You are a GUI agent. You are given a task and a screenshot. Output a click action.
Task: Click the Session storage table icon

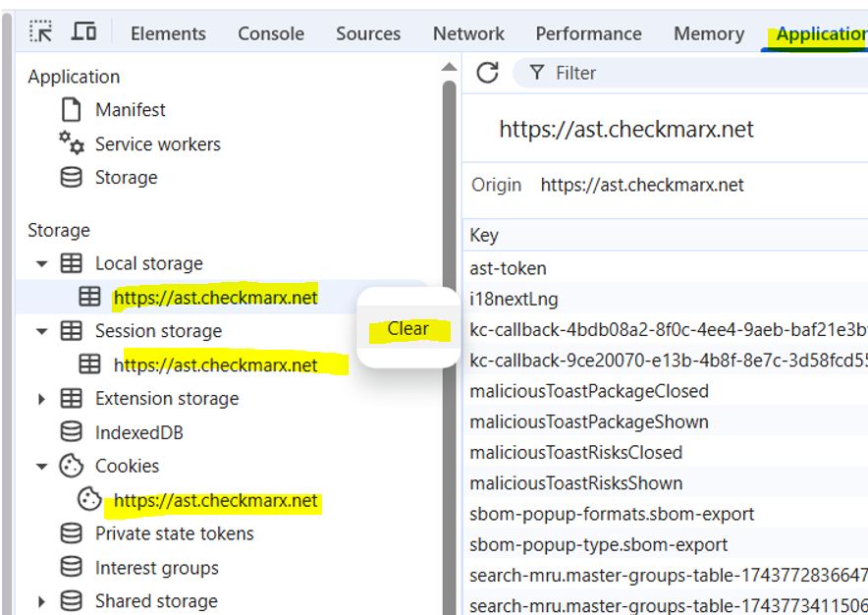click(x=71, y=331)
